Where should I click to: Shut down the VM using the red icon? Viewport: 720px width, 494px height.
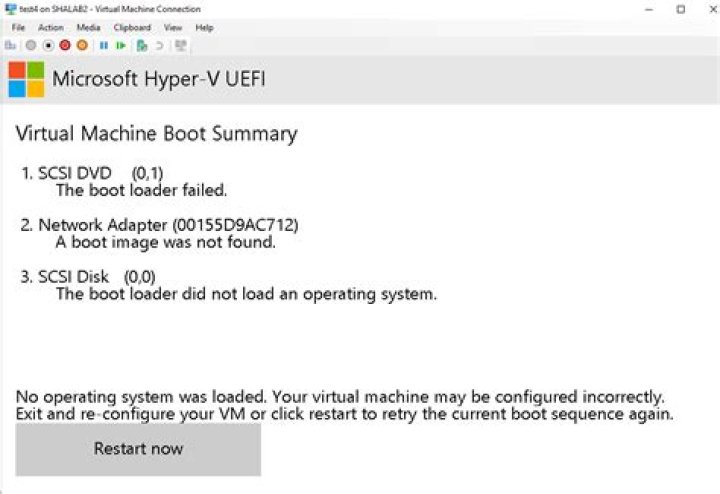click(x=65, y=45)
